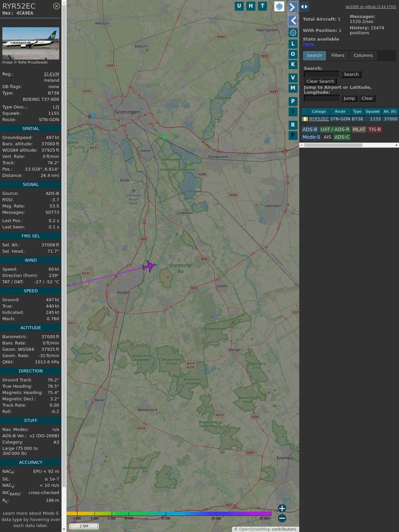The image size is (399, 532).
Task: Toggle the sidebar width double-arrow button
Action: tap(304, 6)
